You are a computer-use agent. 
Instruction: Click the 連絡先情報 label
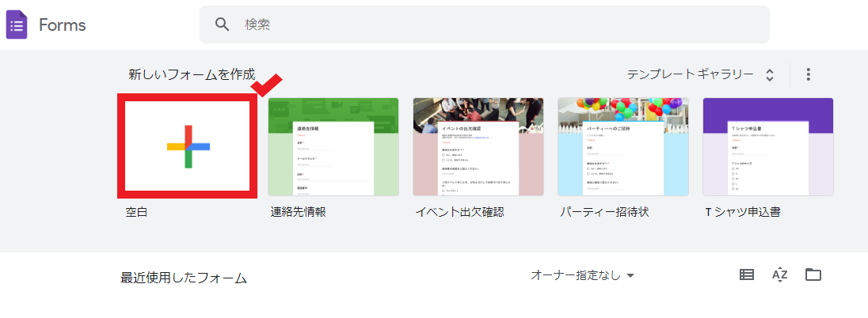click(299, 212)
